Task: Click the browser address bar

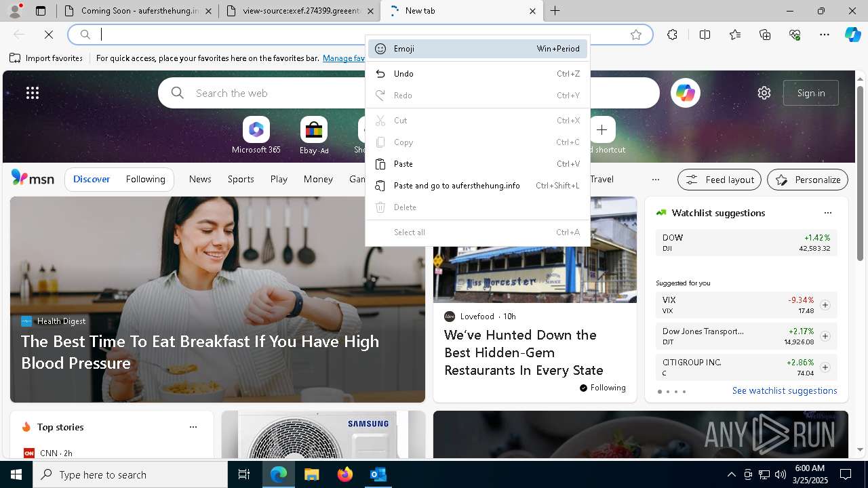Action: pyautogui.click(x=359, y=35)
